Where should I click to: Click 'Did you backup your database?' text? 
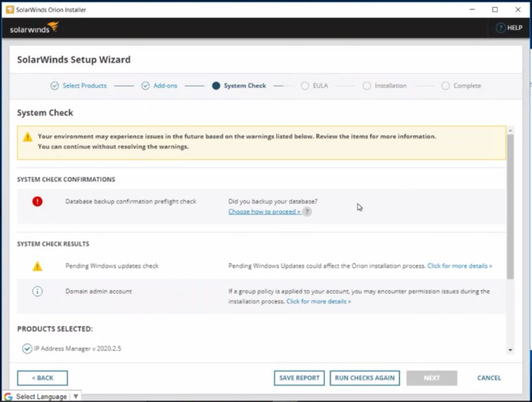pyautogui.click(x=273, y=201)
